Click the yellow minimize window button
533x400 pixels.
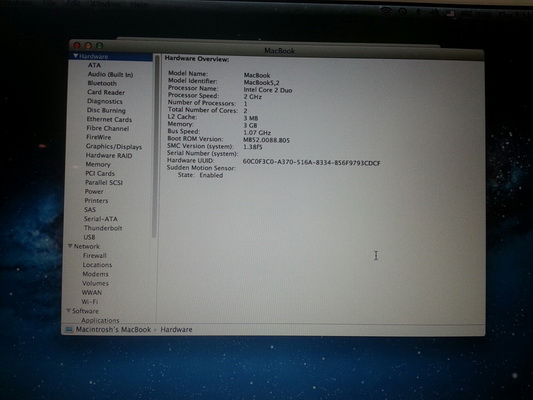coord(88,45)
